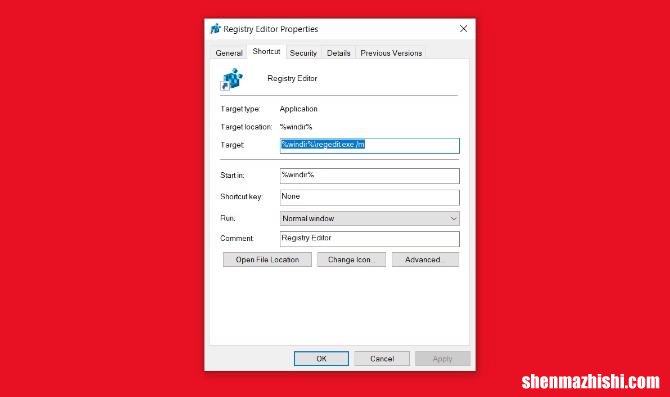Click inside the Target input field

[x=370, y=146]
